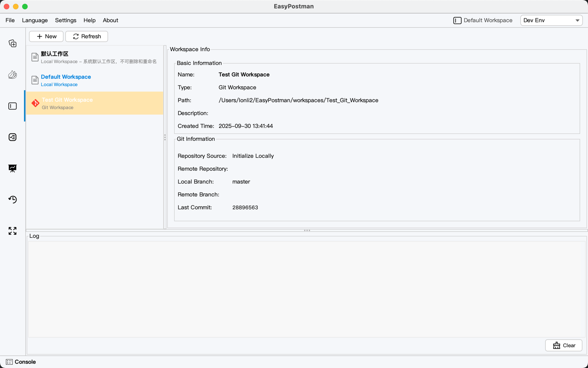Screen dimensions: 588x368
Task: Click the Last Commit value 28896563
Action: pos(245,207)
